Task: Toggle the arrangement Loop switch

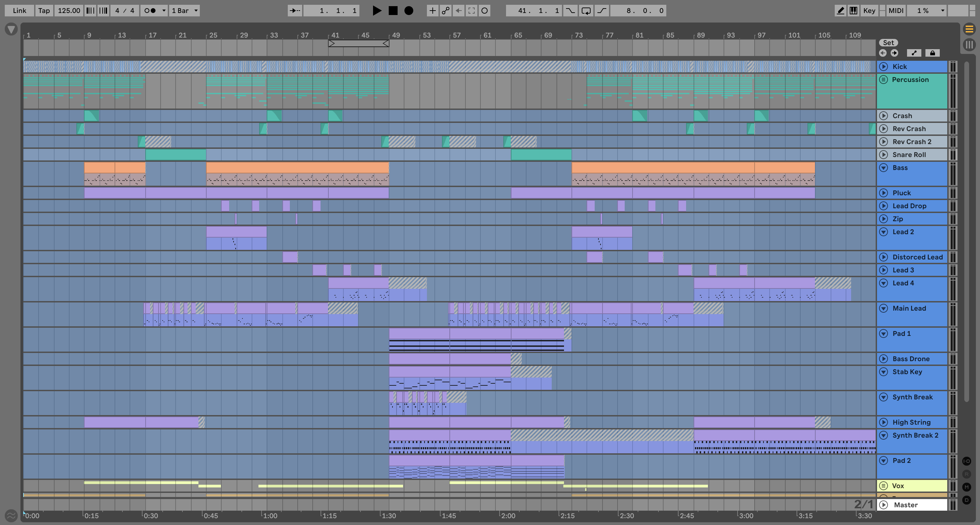Action: point(586,11)
